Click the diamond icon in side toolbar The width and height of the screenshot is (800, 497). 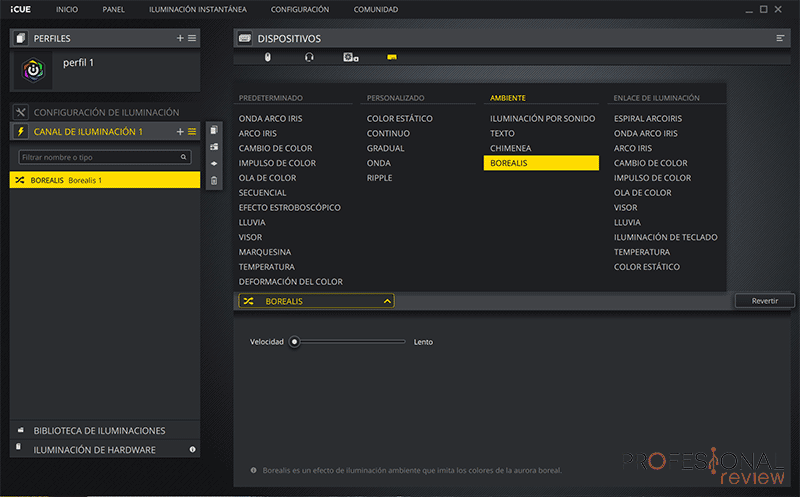point(214,164)
